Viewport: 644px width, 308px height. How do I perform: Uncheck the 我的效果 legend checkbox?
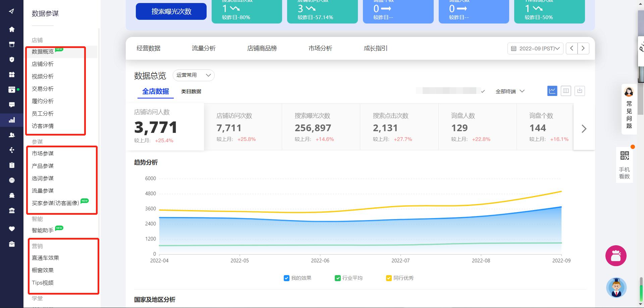286,278
